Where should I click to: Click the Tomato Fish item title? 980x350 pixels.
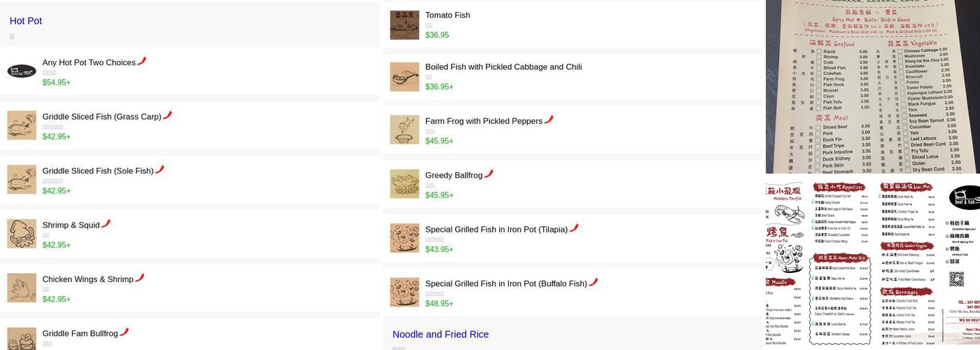tap(448, 15)
